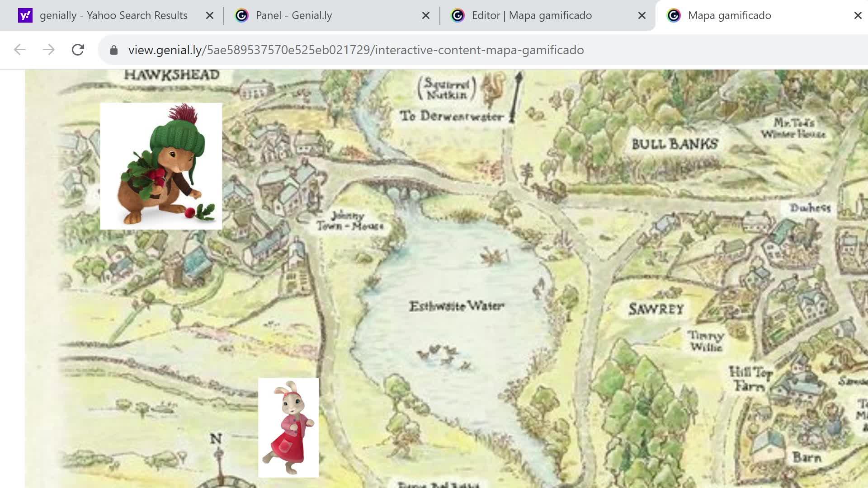
Task: Close the Yahoo Search Results tab
Action: click(210, 16)
